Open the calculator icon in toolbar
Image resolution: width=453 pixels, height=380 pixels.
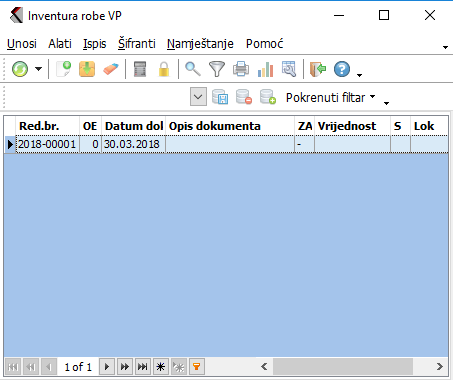pyautogui.click(x=140, y=69)
